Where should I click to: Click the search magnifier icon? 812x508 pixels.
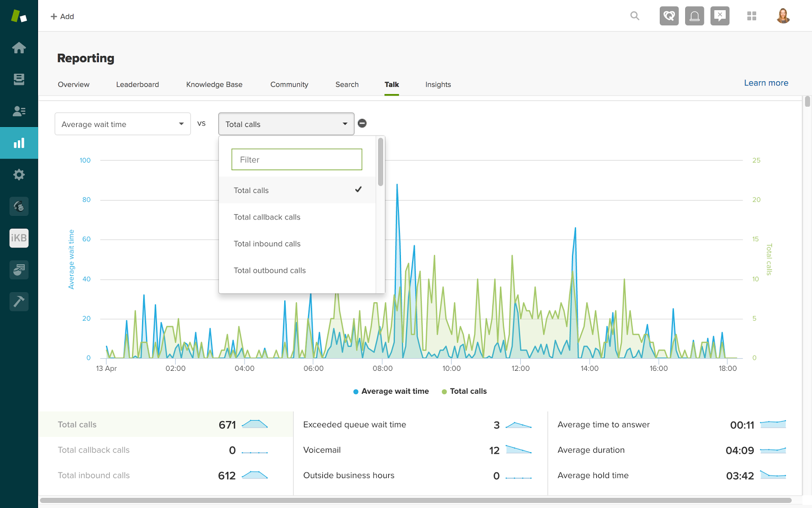coord(634,16)
